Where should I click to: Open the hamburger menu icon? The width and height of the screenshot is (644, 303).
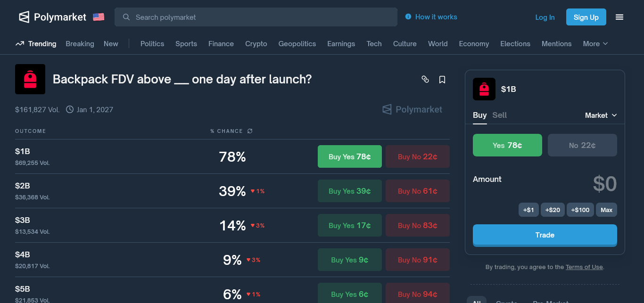pyautogui.click(x=619, y=17)
